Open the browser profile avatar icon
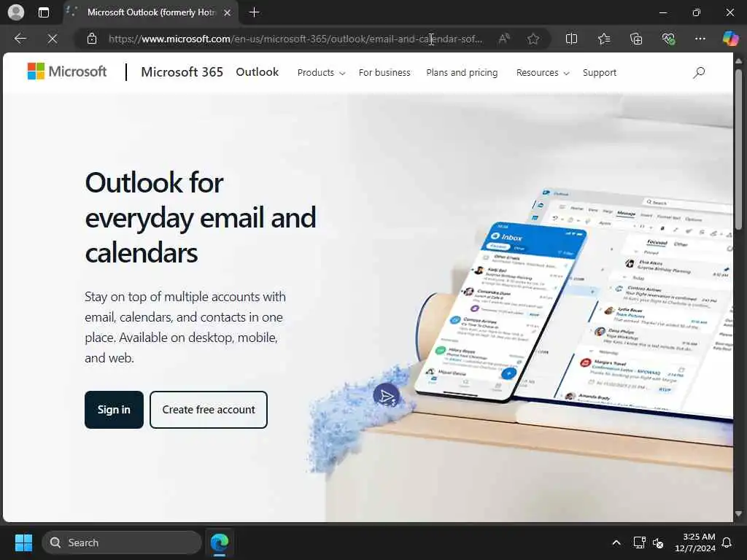Image resolution: width=747 pixels, height=560 pixels. [x=16, y=12]
